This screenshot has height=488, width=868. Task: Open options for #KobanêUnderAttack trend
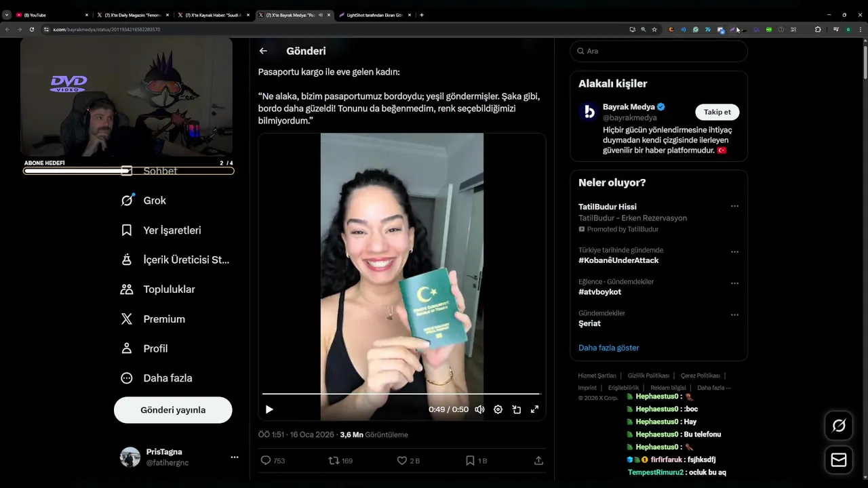click(x=734, y=251)
